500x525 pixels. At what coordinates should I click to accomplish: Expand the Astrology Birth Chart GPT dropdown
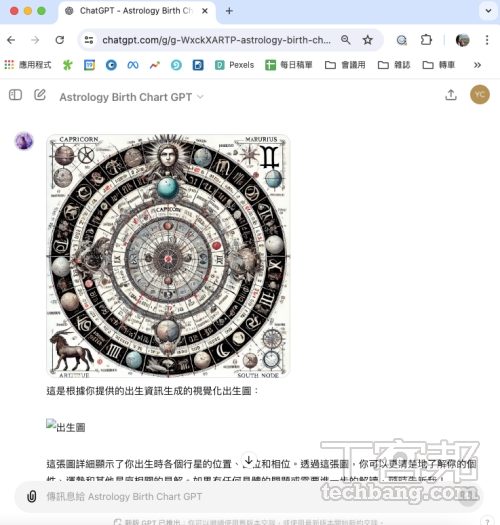click(x=132, y=97)
